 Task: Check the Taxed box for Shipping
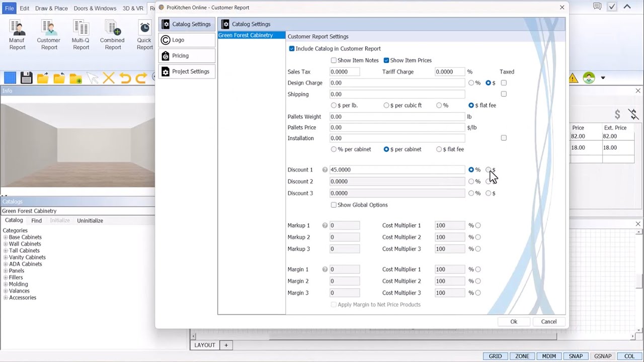504,94
